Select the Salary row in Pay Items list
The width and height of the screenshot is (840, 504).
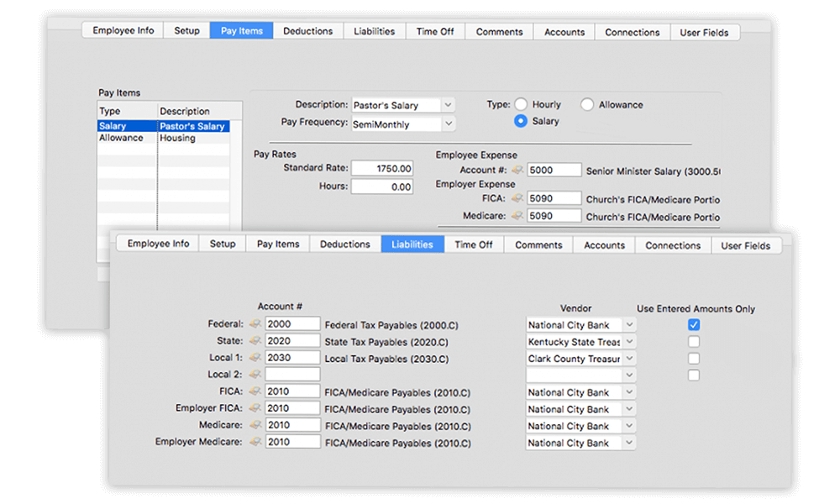click(x=164, y=126)
